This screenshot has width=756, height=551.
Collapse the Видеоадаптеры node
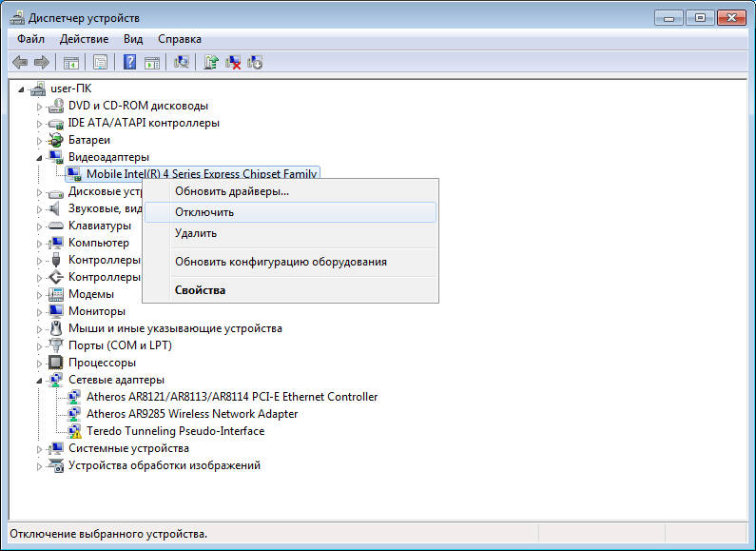39,158
